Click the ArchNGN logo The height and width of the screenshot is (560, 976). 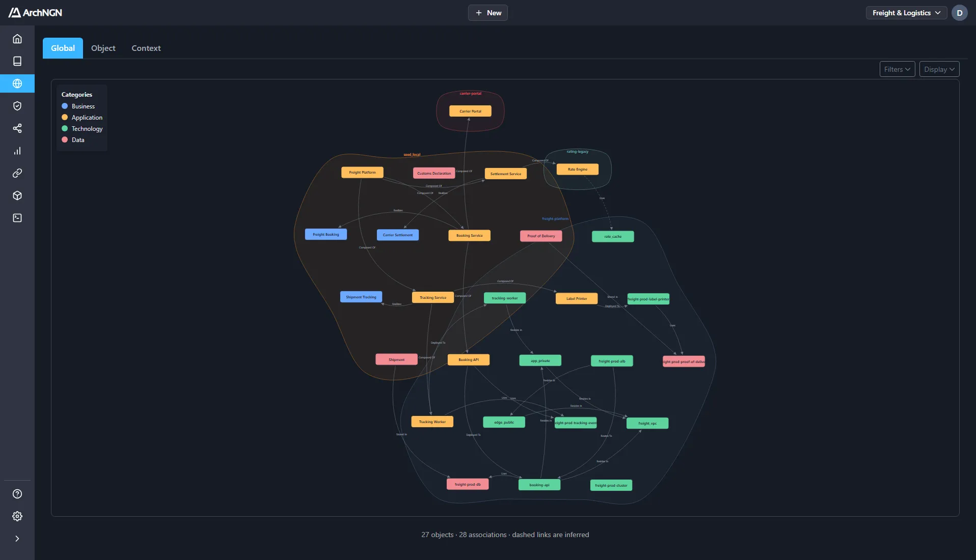coord(35,13)
